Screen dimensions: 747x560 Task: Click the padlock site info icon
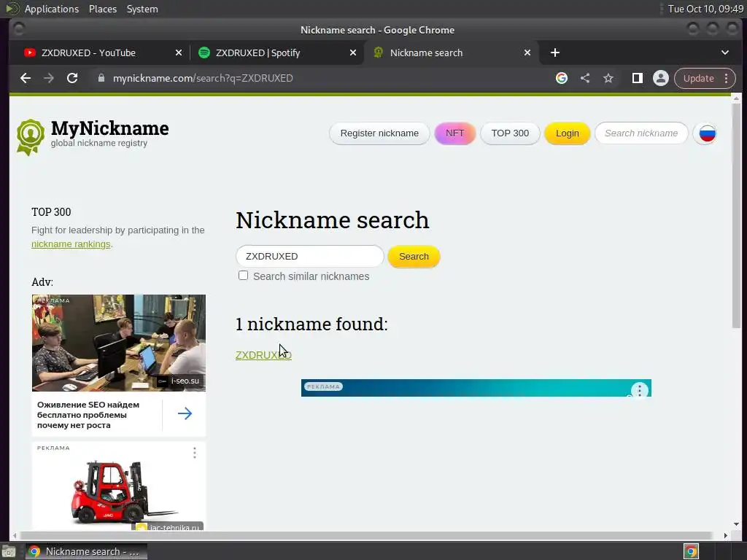pos(101,78)
